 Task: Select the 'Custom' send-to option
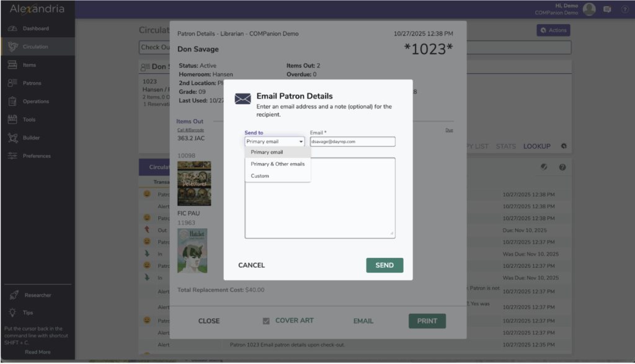[x=260, y=176]
